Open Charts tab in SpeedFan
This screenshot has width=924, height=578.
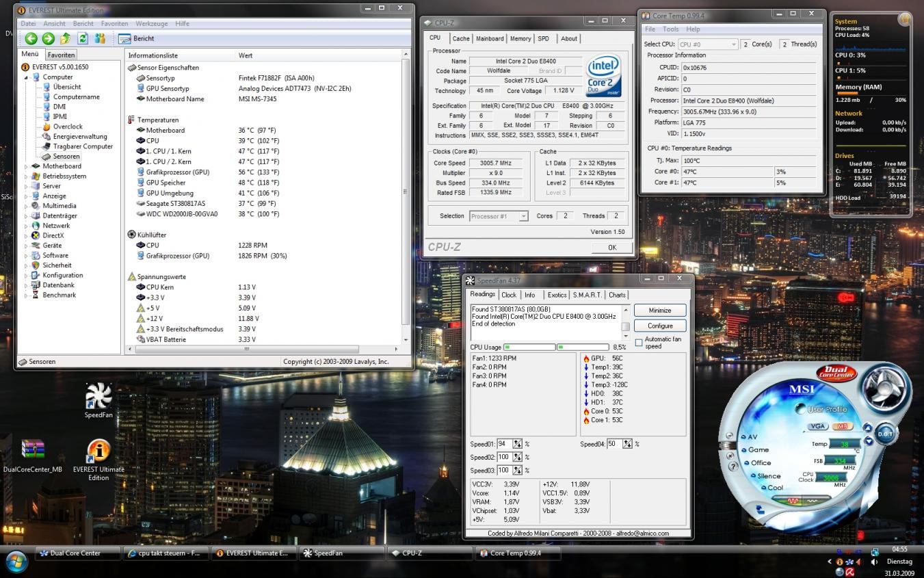[x=617, y=295]
